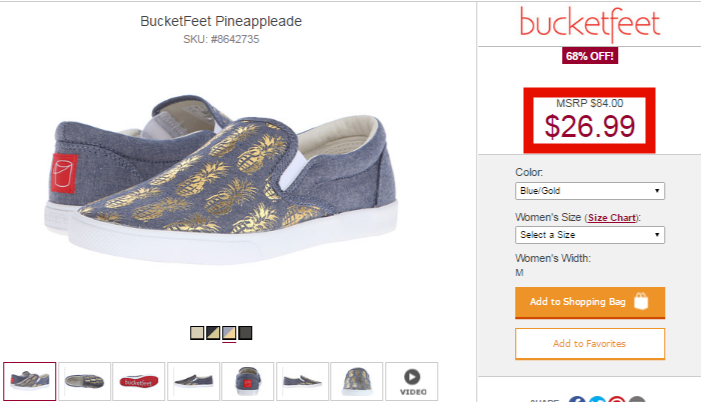701x402 pixels.
Task: Select the blue and gold color swatch
Action: pyautogui.click(x=229, y=333)
